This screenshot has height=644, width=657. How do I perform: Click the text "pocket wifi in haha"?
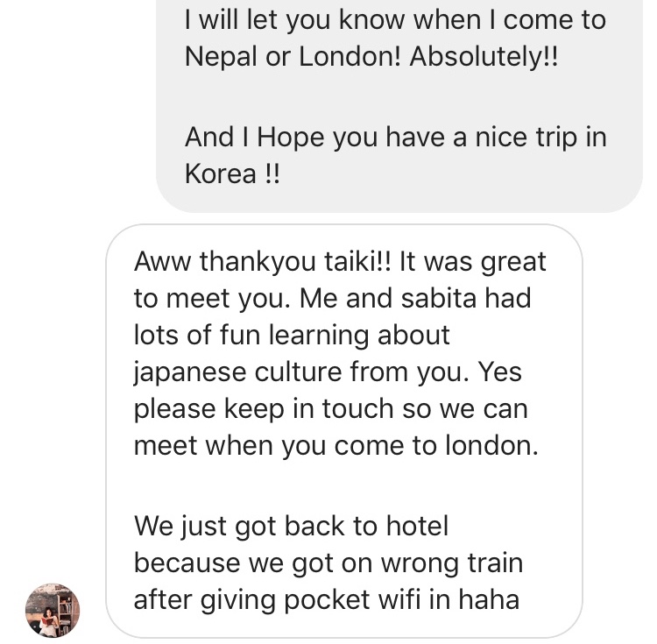[x=401, y=599]
